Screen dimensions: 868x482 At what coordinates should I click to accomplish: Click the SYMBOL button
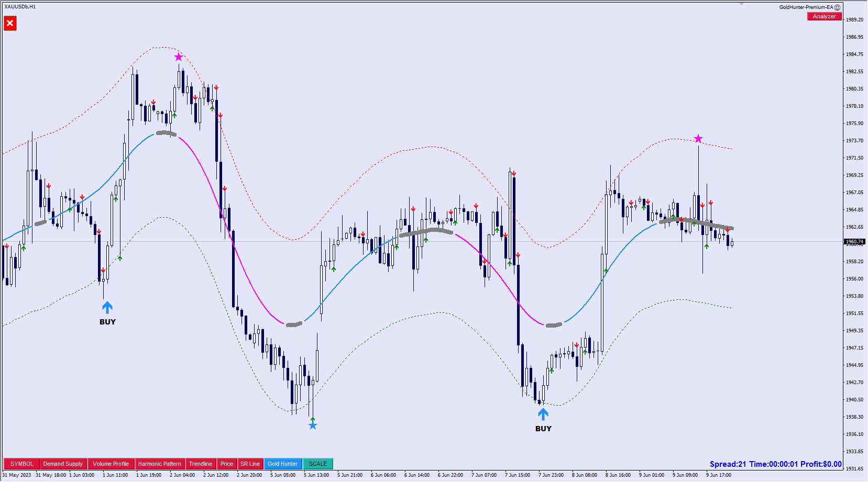click(21, 464)
